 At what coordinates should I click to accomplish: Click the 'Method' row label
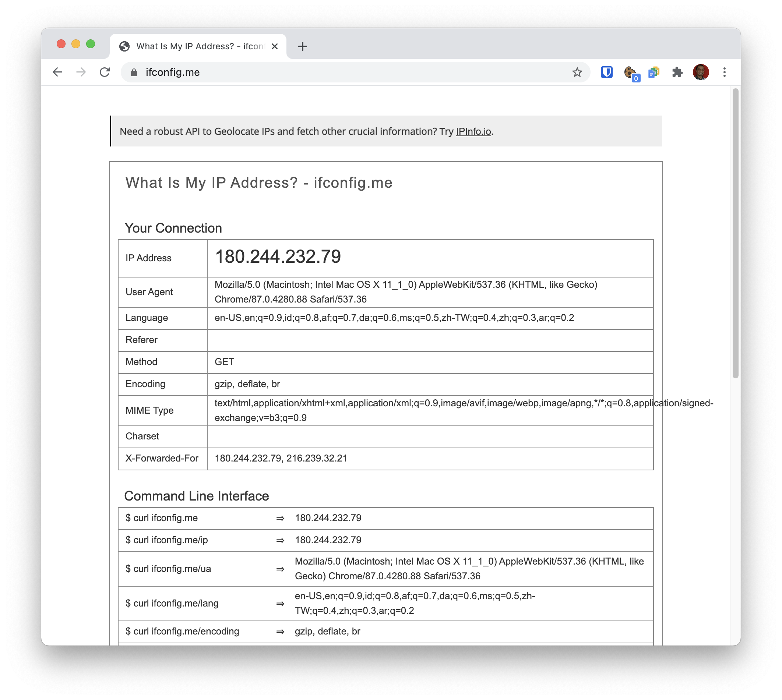coord(141,362)
